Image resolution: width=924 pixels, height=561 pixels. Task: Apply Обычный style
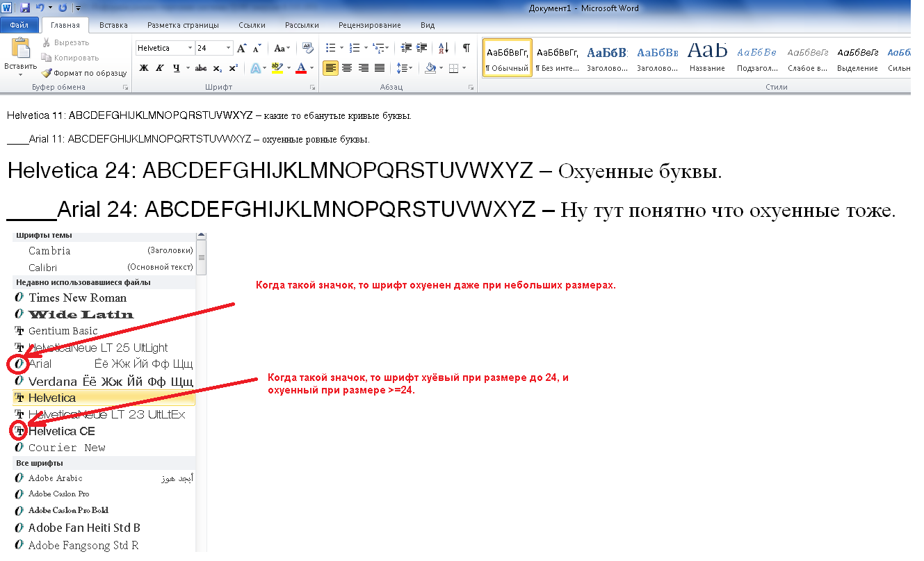click(507, 58)
